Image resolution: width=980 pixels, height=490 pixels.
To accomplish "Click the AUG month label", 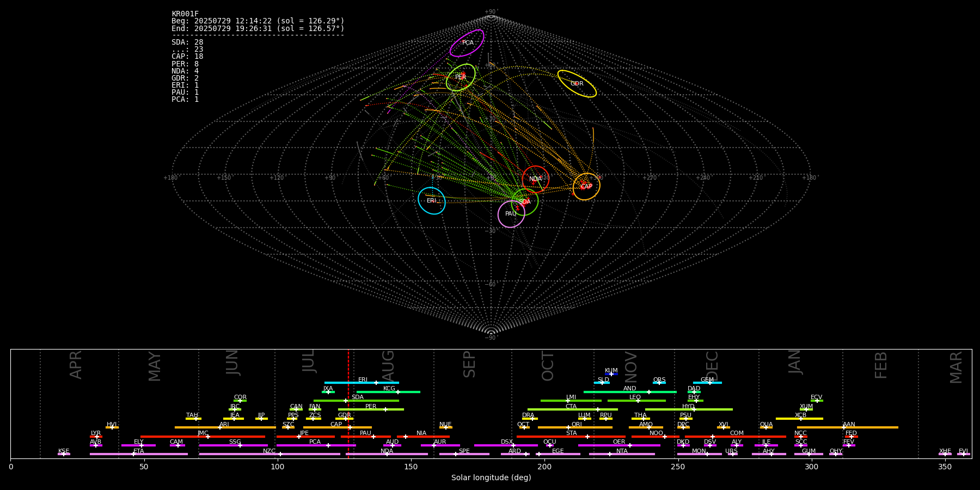I will tap(388, 366).
